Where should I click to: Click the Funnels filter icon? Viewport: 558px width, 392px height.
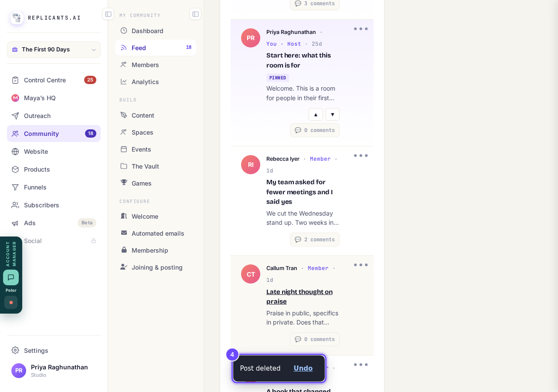(15, 187)
